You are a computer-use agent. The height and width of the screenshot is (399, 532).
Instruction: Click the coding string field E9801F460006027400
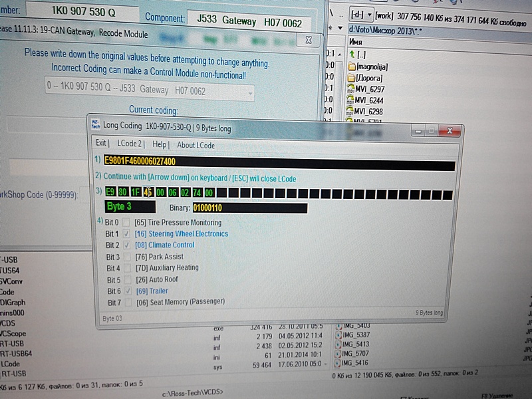click(x=279, y=163)
